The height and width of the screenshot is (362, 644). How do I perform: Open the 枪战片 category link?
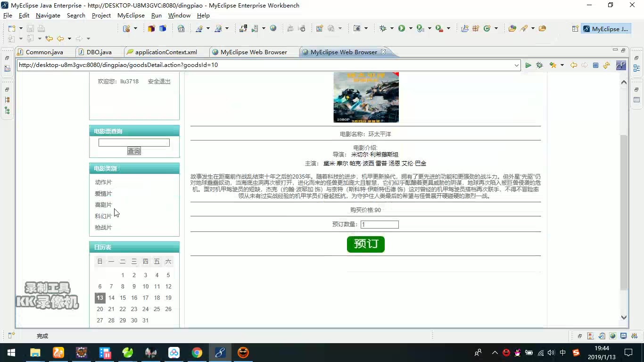(x=103, y=228)
